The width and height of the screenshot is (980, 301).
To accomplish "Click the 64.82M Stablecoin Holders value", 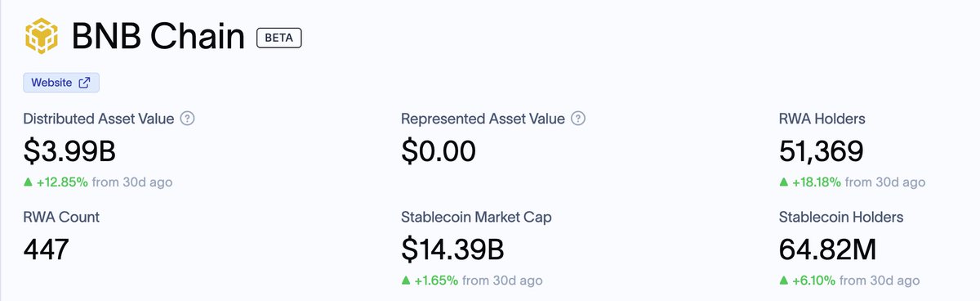I will point(831,249).
